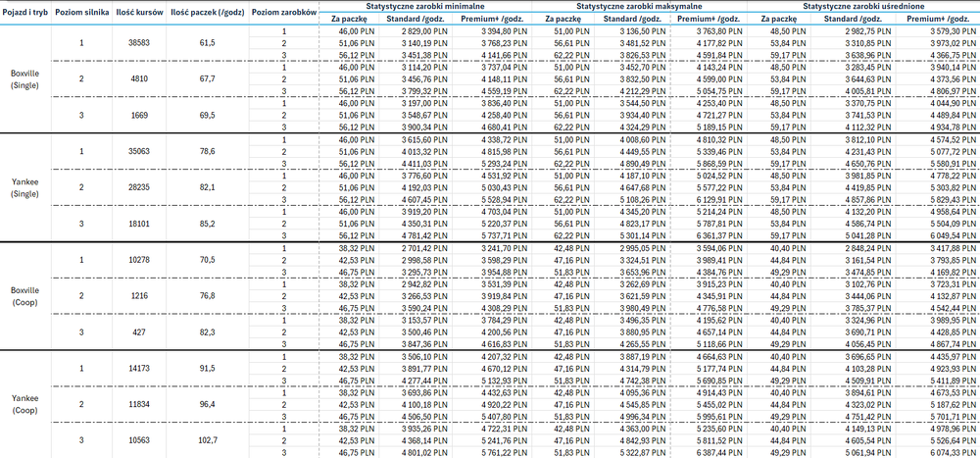Select the 'Boxville (Single)' vehicle cell
The image size is (980, 458).
pos(25,78)
